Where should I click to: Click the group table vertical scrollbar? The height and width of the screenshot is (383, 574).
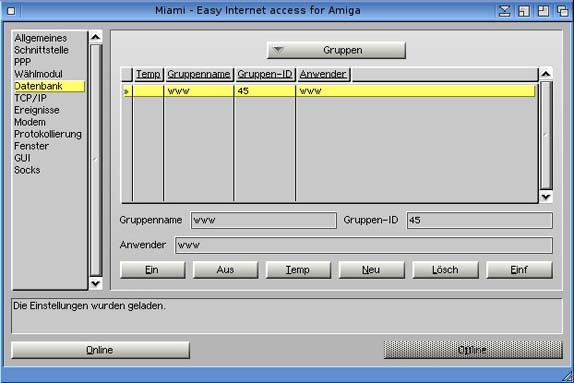[546, 135]
